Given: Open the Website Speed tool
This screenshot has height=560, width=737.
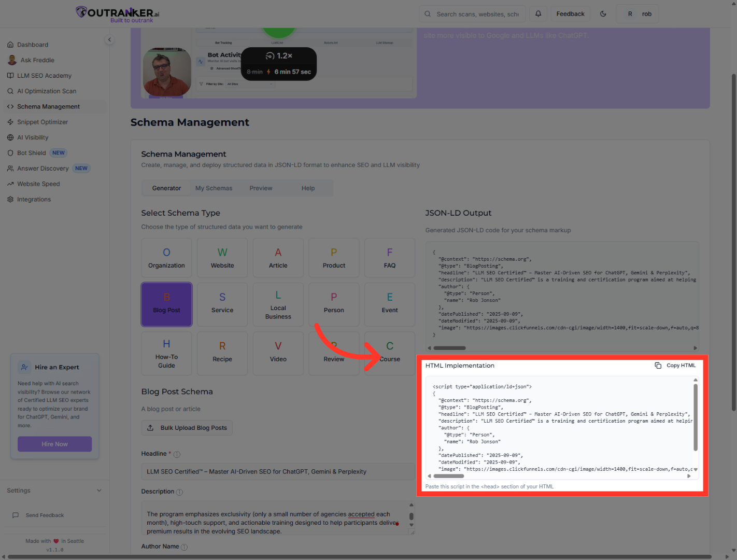Looking at the screenshot, I should pyautogui.click(x=38, y=184).
